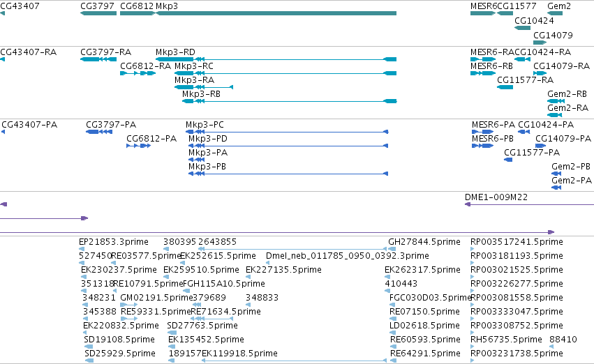The height and width of the screenshot is (364, 594).
Task: Select EST EK227135.5prime
Action: [284, 270]
